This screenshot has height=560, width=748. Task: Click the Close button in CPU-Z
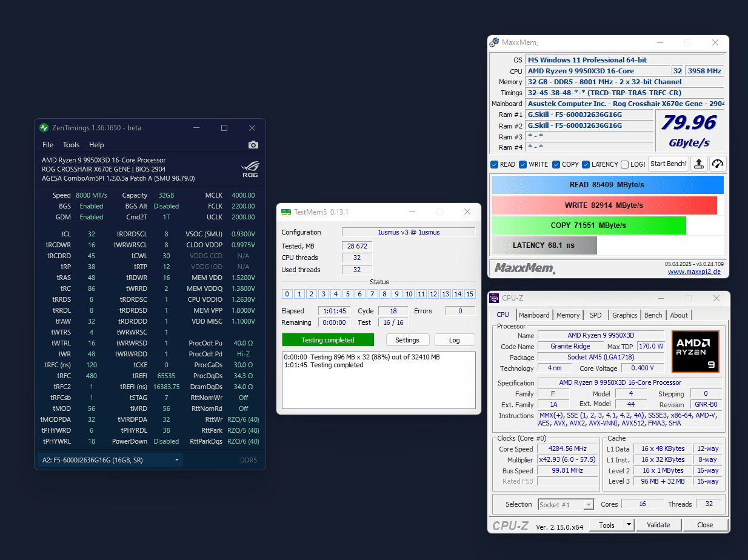click(705, 525)
